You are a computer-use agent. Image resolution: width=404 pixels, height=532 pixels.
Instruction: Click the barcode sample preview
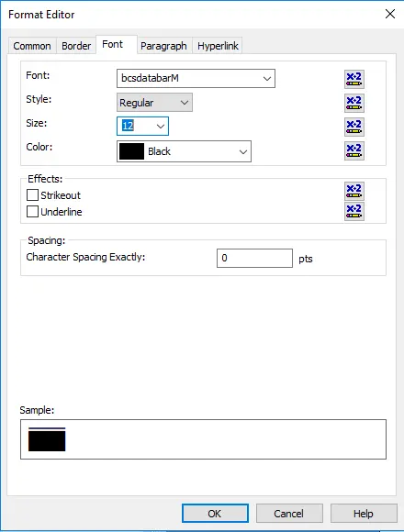point(47,439)
